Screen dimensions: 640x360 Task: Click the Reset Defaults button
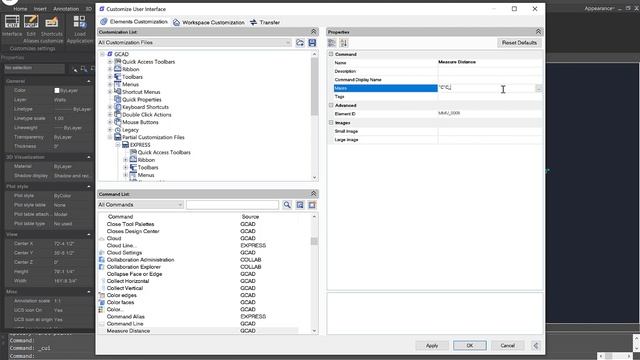[519, 42]
